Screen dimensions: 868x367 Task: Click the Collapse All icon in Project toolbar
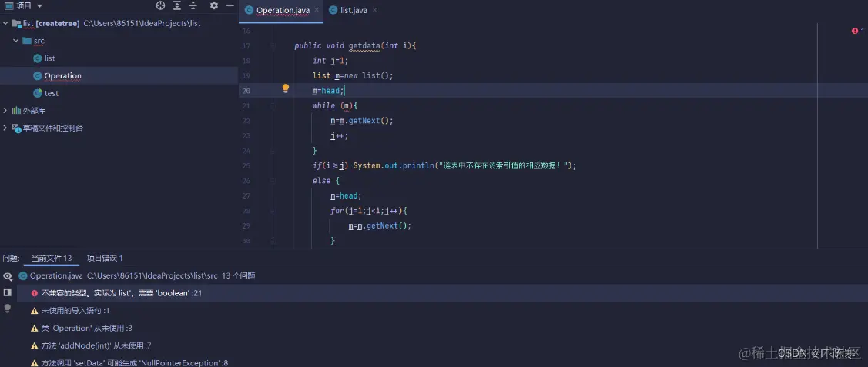click(193, 5)
